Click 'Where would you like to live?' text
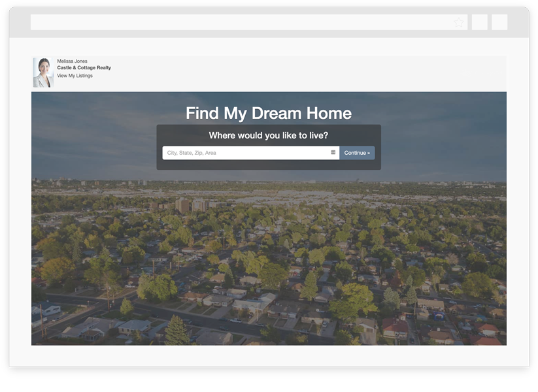Image resolution: width=538 pixels, height=392 pixels. pos(269,135)
